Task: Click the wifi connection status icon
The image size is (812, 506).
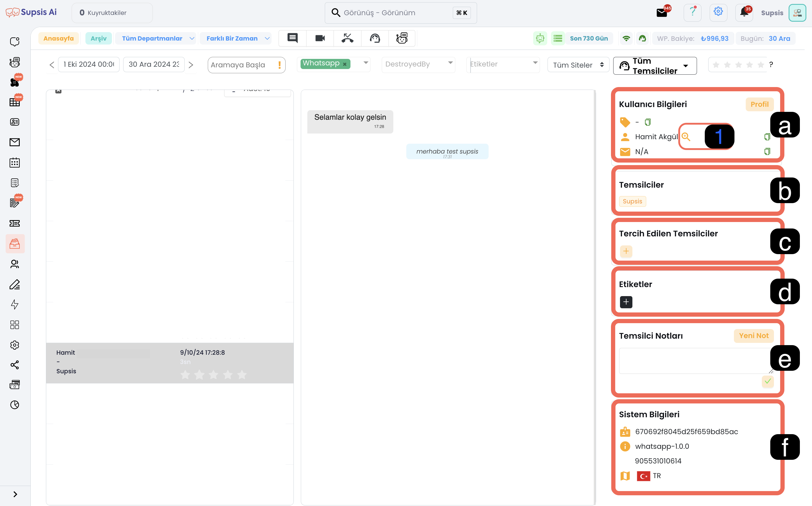Action: (626, 39)
